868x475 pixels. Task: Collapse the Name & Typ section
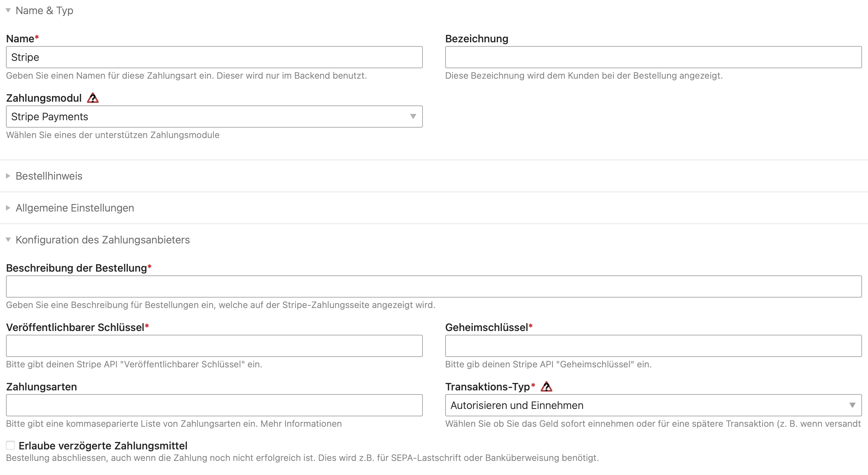click(x=8, y=10)
